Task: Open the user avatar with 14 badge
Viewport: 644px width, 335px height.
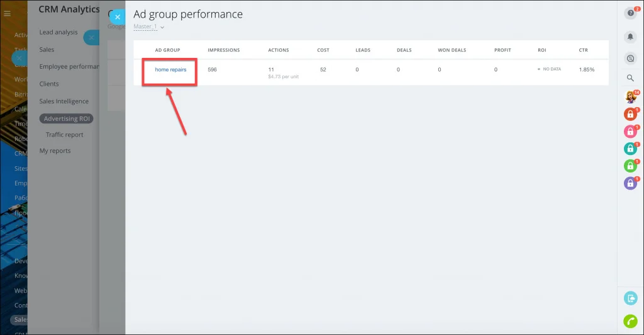Action: [x=630, y=96]
